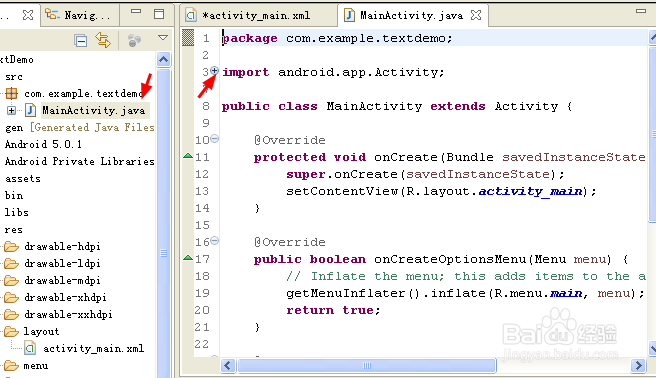The height and width of the screenshot is (378, 656).
Task: Click the focus on active task icon
Action: tap(134, 40)
